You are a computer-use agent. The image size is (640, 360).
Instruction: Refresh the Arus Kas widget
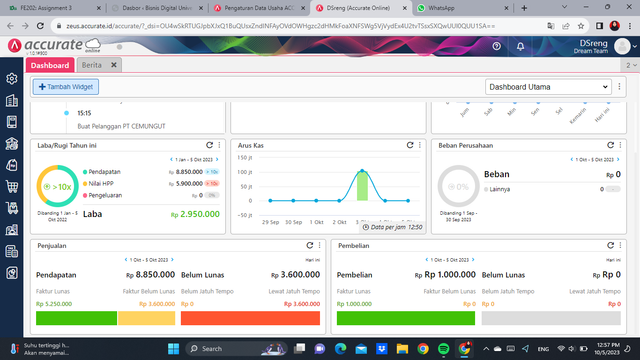tap(410, 145)
